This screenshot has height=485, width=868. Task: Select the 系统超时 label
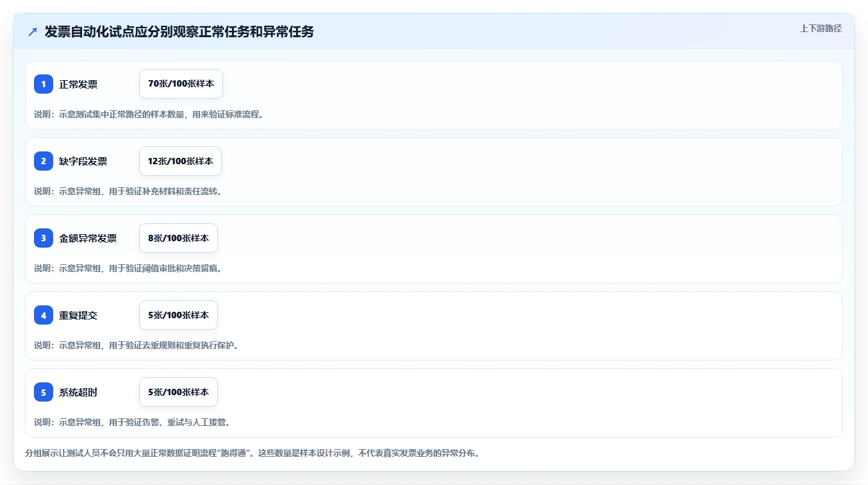[78, 392]
